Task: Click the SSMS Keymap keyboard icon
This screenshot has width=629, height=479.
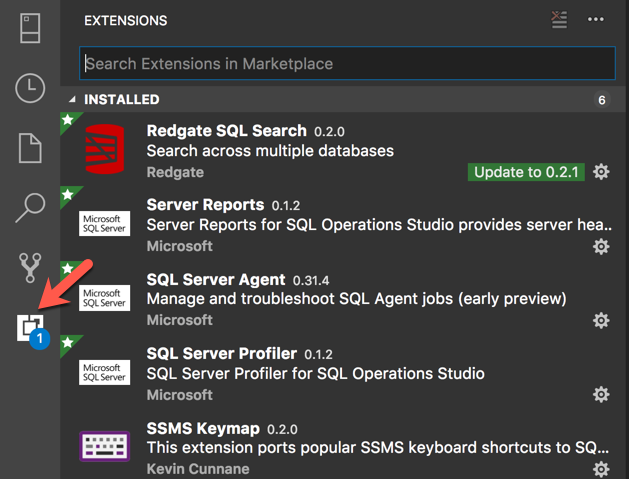Action: pyautogui.click(x=104, y=446)
